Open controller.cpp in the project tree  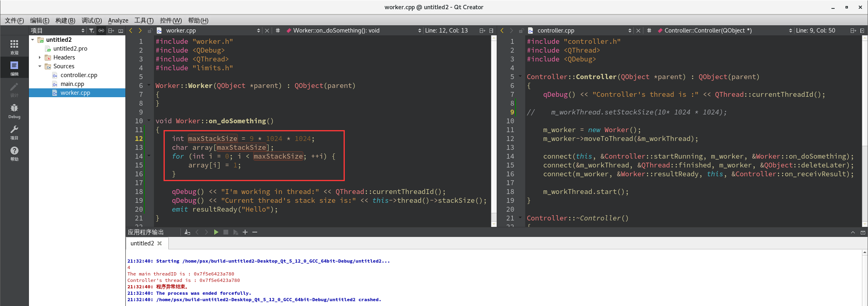79,75
